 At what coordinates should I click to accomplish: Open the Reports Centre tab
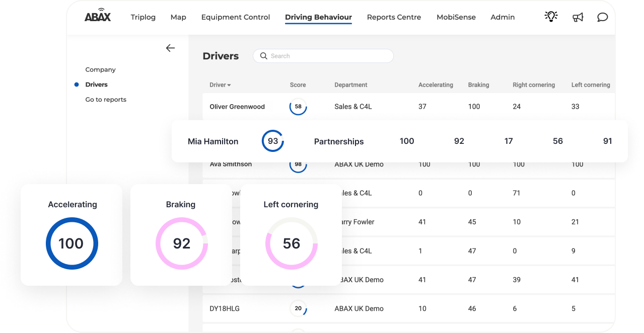(x=394, y=17)
